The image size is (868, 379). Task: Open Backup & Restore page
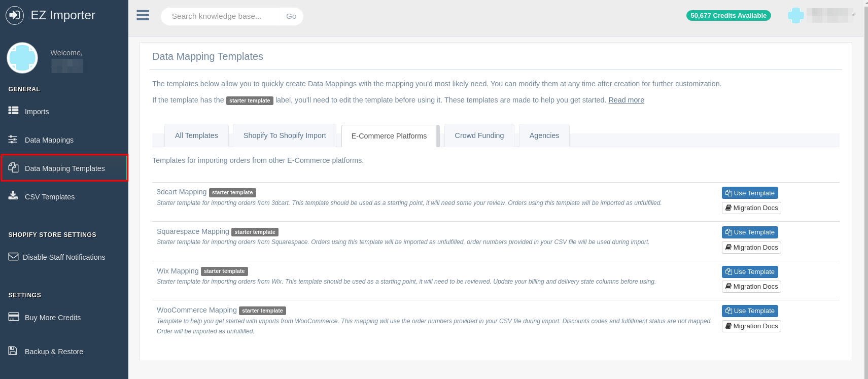[x=64, y=352]
